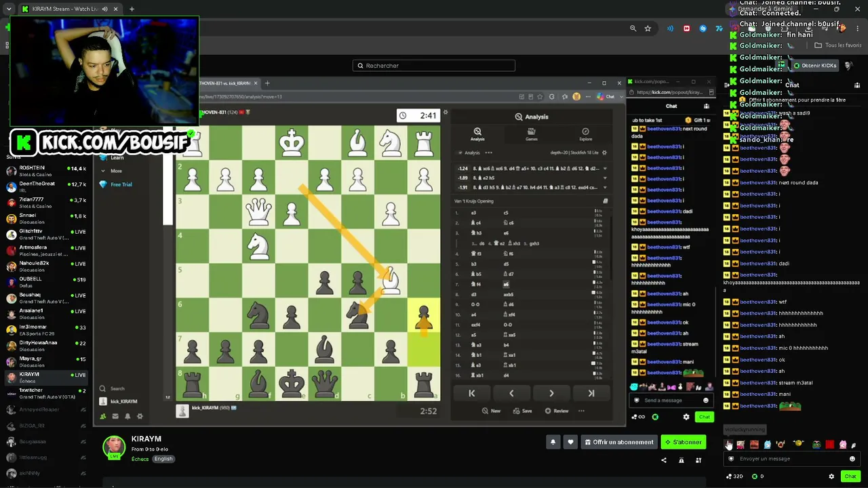Screen dimensions: 868x488
Task: Click S'abonner subscribe button
Action: tap(684, 442)
